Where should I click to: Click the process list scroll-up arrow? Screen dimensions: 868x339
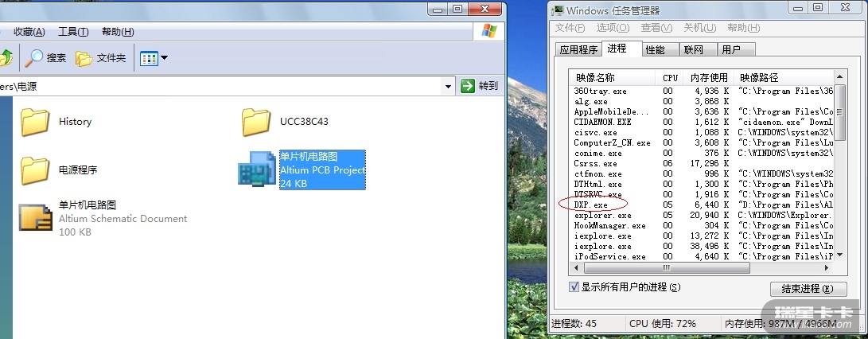click(x=840, y=77)
